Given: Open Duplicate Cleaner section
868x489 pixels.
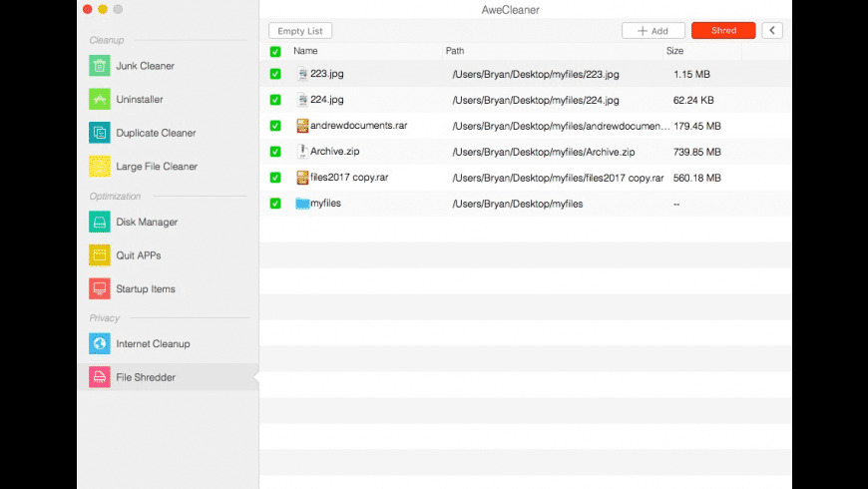Looking at the screenshot, I should (156, 133).
